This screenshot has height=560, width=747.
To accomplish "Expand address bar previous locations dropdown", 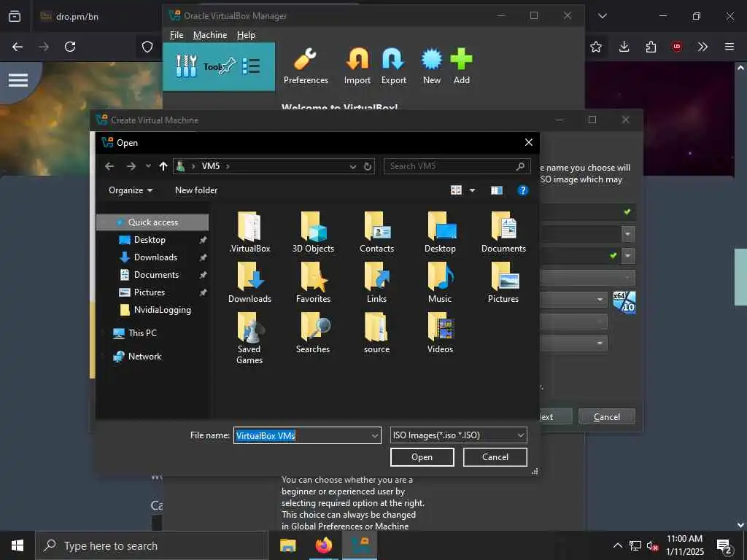I will pyautogui.click(x=353, y=166).
